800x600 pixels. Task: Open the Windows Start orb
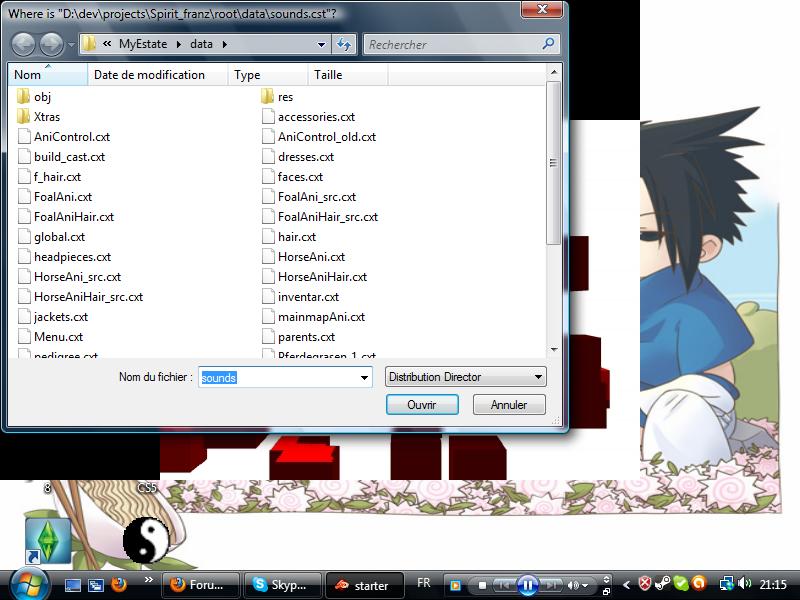(29, 584)
